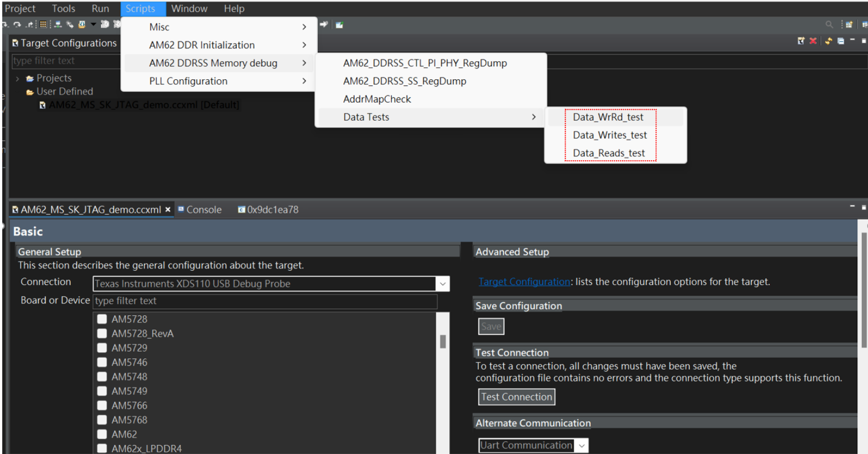Open the PLL Configuration submenu
This screenshot has width=868, height=454.
[x=219, y=81]
